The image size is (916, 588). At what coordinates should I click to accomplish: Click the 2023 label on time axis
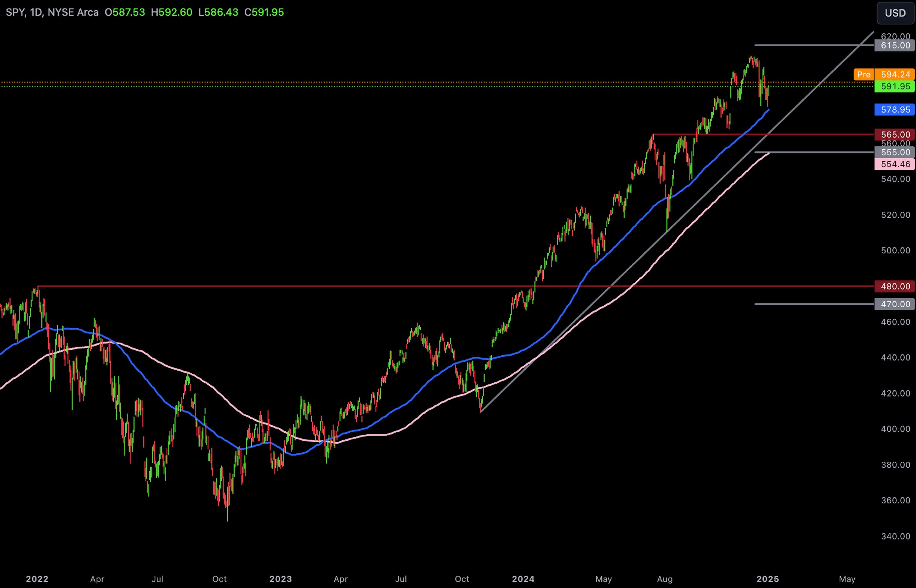point(280,579)
